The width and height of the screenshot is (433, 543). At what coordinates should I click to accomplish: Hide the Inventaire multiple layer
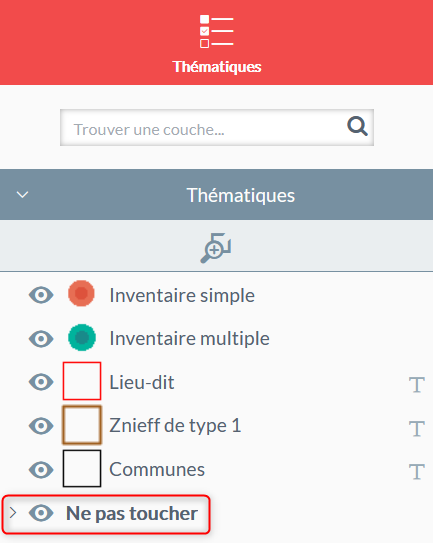click(41, 339)
